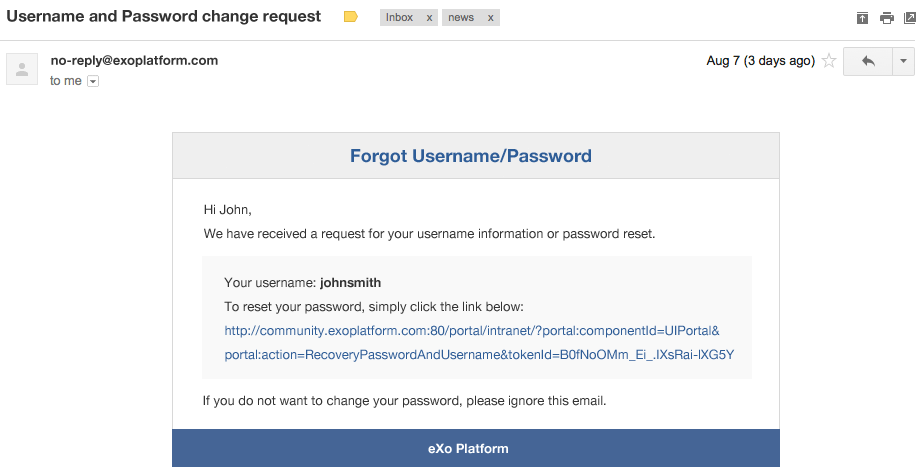
Task: Click the email subject 'Username and Password change request'
Action: [x=164, y=16]
